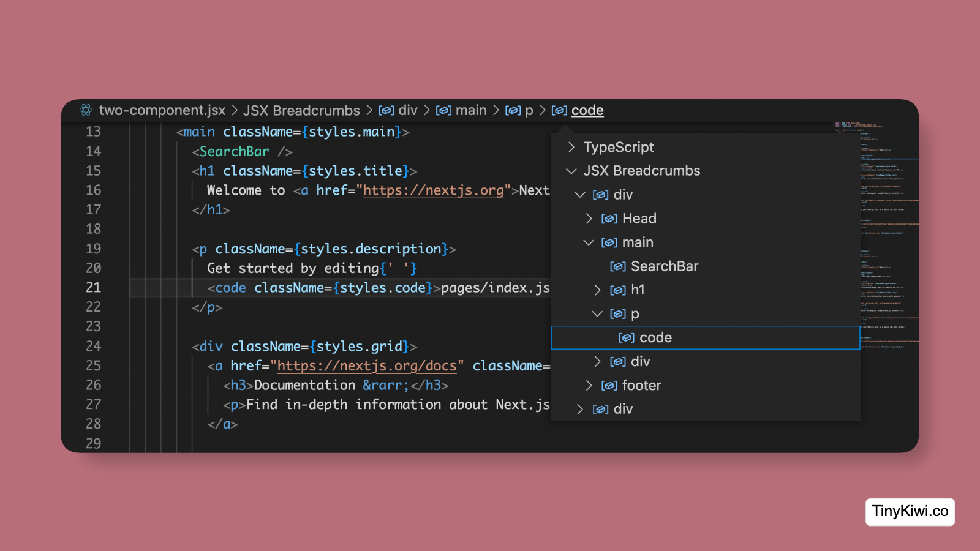Image resolution: width=980 pixels, height=551 pixels.
Task: Expand the div node under main
Action: [597, 362]
